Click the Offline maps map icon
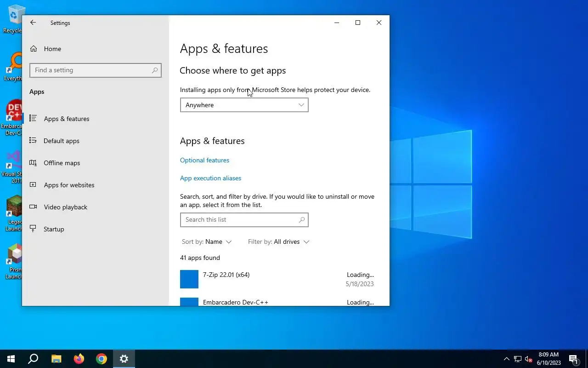Viewport: 588px width, 368px height. [33, 162]
